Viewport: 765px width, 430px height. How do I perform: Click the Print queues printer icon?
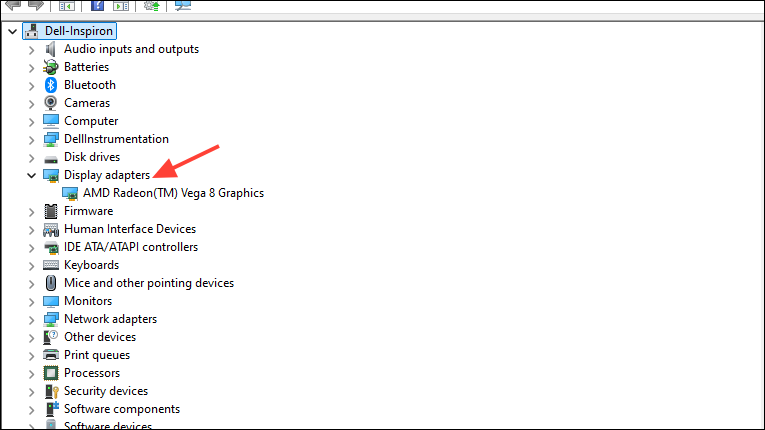[51, 355]
